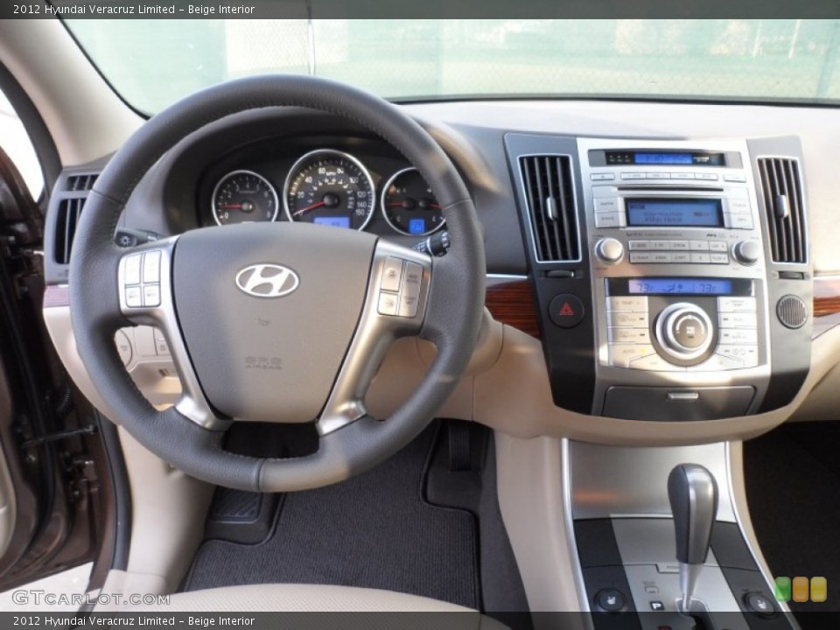This screenshot has height=630, width=840.
Task: Click the round climate control center dial
Action: (x=684, y=331)
